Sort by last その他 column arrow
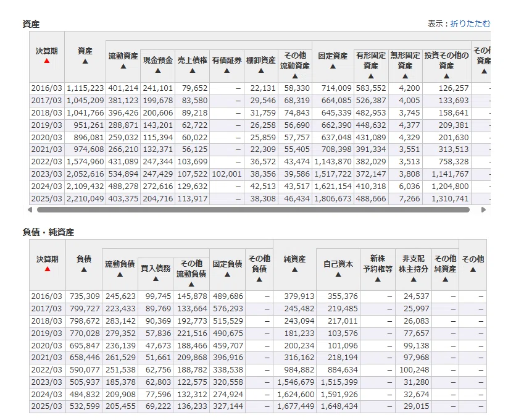The height and width of the screenshot is (420, 516). [473, 269]
